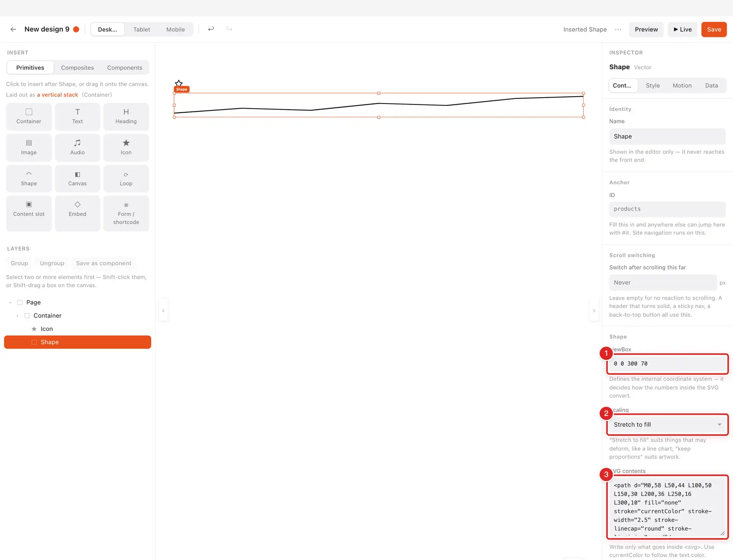Insert a Form / shortcode primitive
Screen dimensions: 733x560
click(126, 214)
